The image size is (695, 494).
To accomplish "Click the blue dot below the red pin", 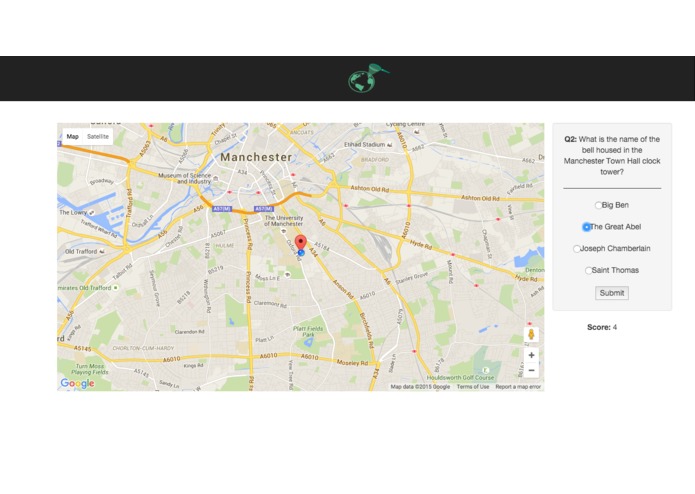I will (x=301, y=253).
